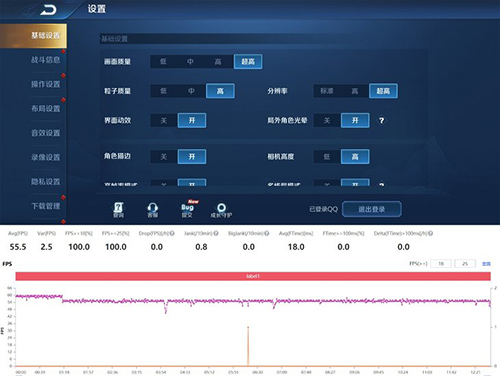Switch to the 音效设置 settings tab

46,133
